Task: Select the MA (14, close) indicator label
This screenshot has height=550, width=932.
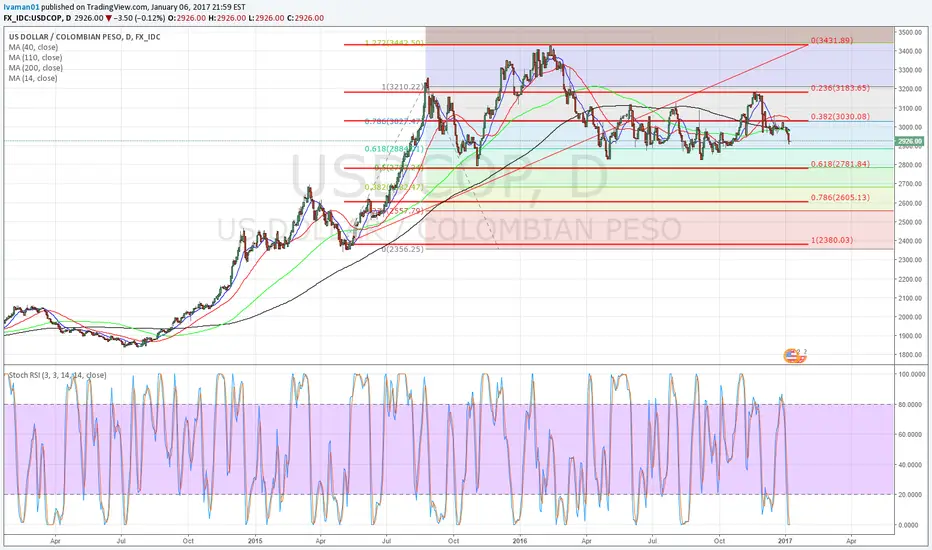Action: (33, 78)
